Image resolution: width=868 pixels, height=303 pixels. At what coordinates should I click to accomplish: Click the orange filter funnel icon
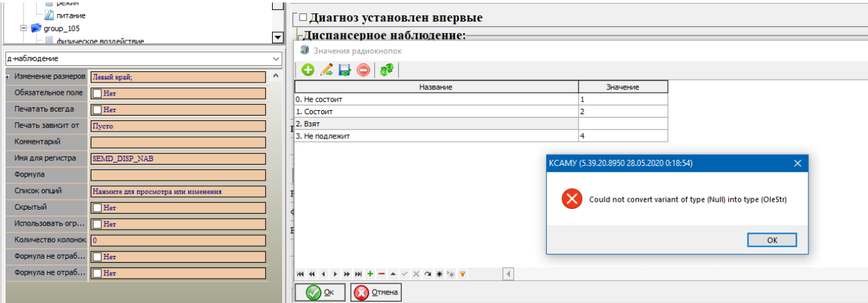tap(462, 274)
